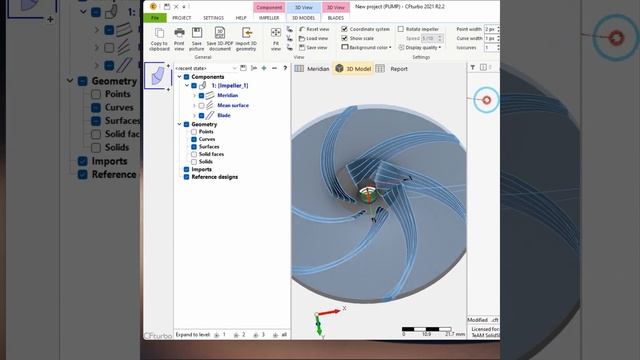Expand tree to level 2

click(x=240, y=335)
